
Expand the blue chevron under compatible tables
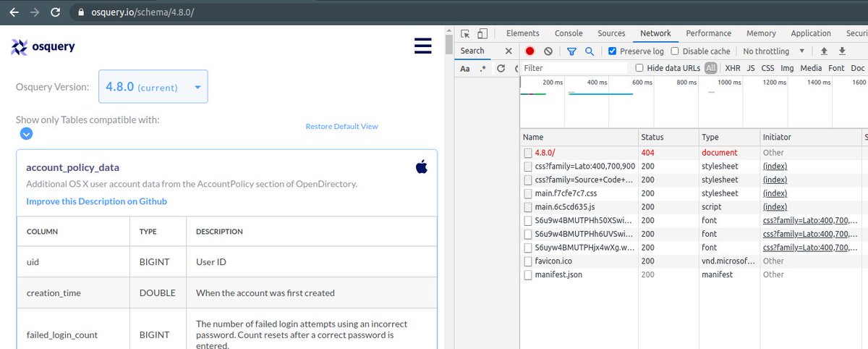(26, 134)
